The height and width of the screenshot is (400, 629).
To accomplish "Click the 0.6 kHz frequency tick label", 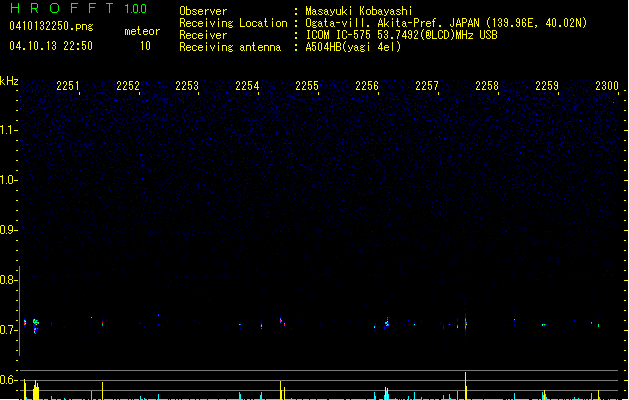I will pos(9,380).
